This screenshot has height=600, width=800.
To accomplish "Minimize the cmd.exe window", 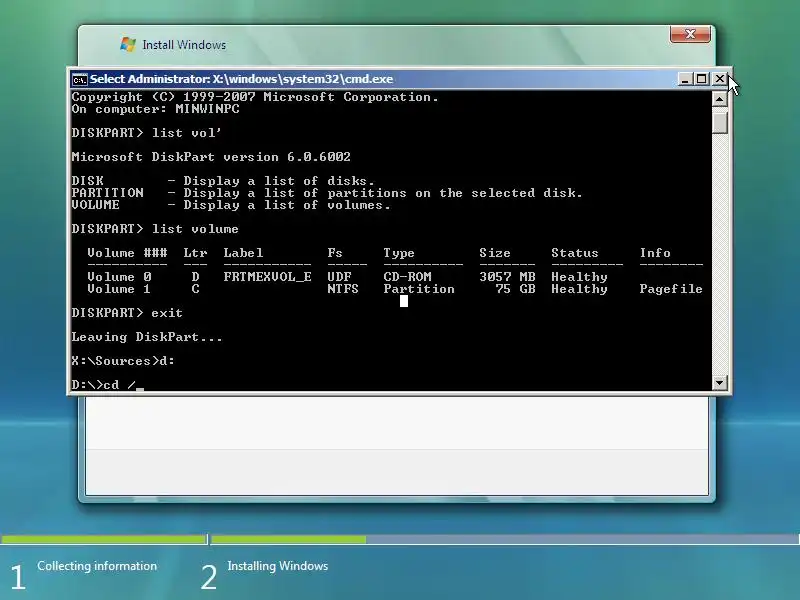I will coord(685,79).
